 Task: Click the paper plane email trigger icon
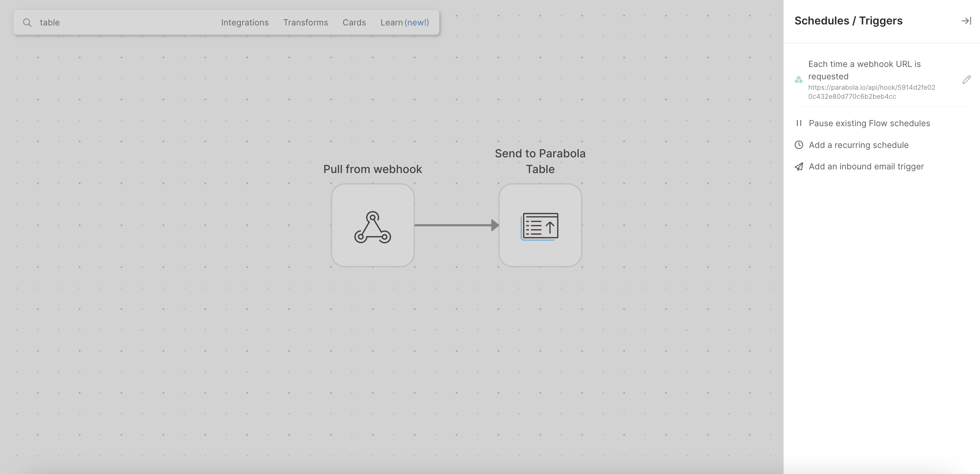[799, 166]
